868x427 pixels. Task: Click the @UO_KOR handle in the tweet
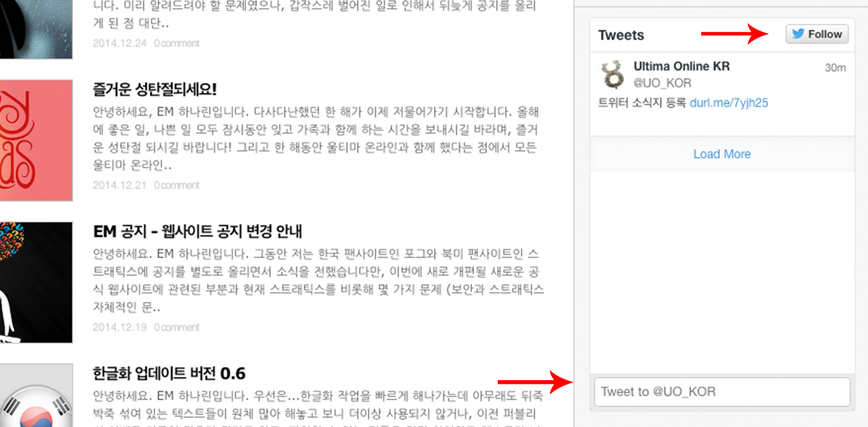click(663, 83)
